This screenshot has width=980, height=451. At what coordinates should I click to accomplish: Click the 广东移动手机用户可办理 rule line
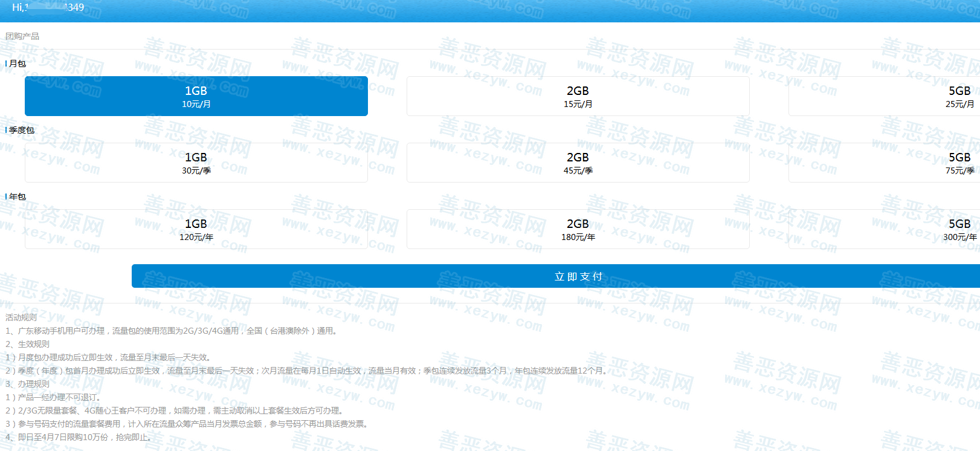[172, 331]
